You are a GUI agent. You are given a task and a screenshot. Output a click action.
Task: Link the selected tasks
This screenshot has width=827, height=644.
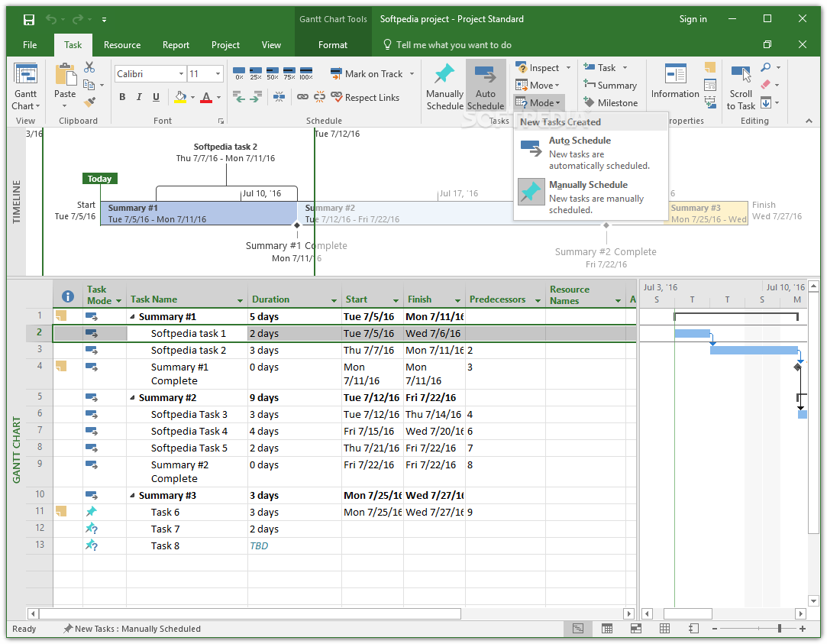pyautogui.click(x=302, y=96)
